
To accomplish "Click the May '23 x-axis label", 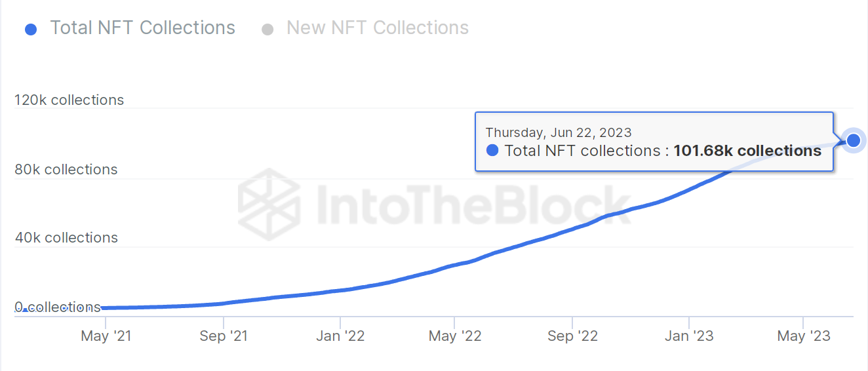I will (x=804, y=336).
